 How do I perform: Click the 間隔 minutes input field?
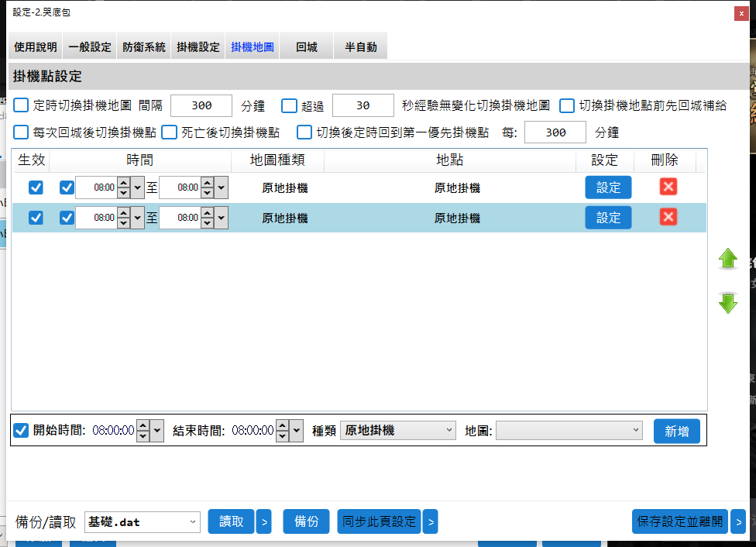(x=201, y=105)
